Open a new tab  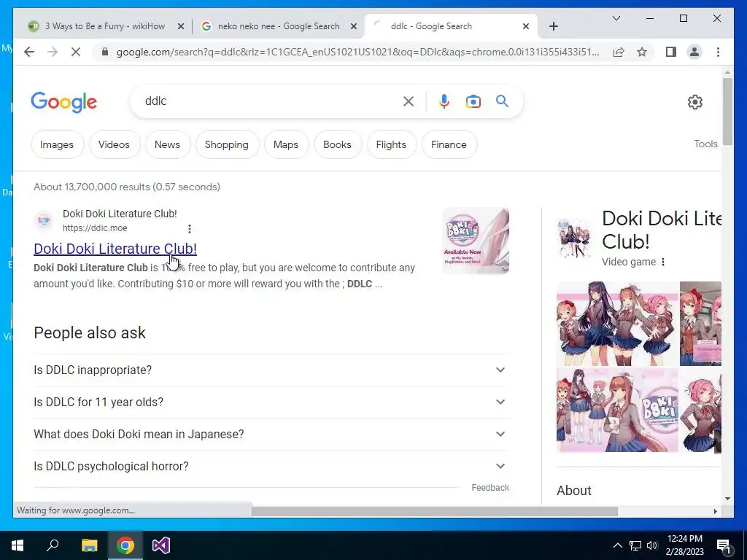(x=553, y=26)
